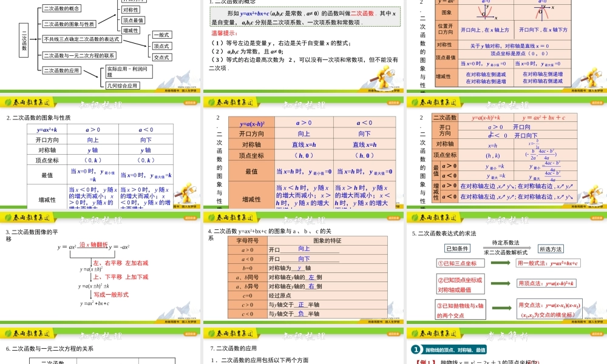Click the 二次函数的概念 box in the mind map

click(62, 8)
